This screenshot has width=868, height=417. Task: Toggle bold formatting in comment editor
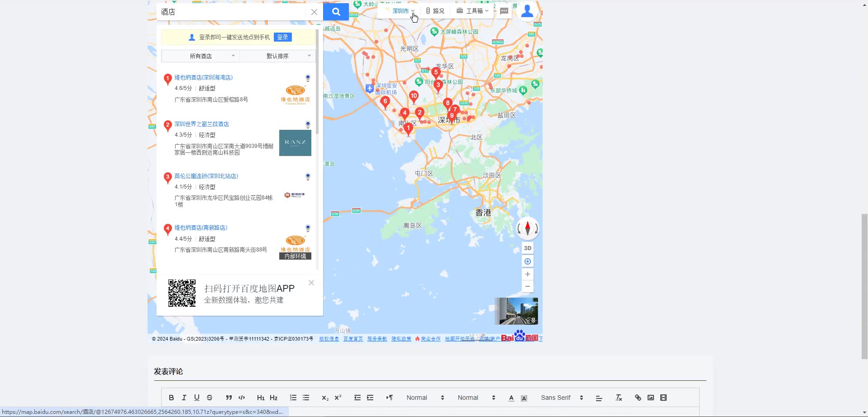point(171,398)
